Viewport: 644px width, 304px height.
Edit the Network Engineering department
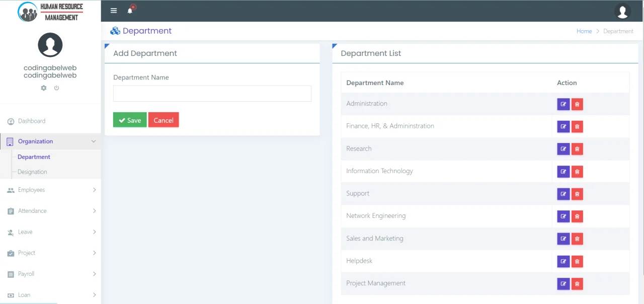[x=563, y=216]
